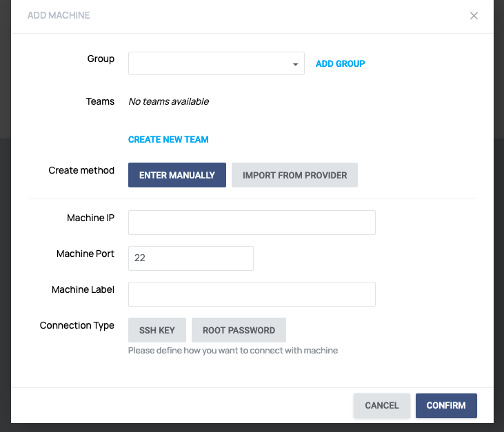Click the Machine IP label text
Screen dimensions: 504x432
[90, 218]
